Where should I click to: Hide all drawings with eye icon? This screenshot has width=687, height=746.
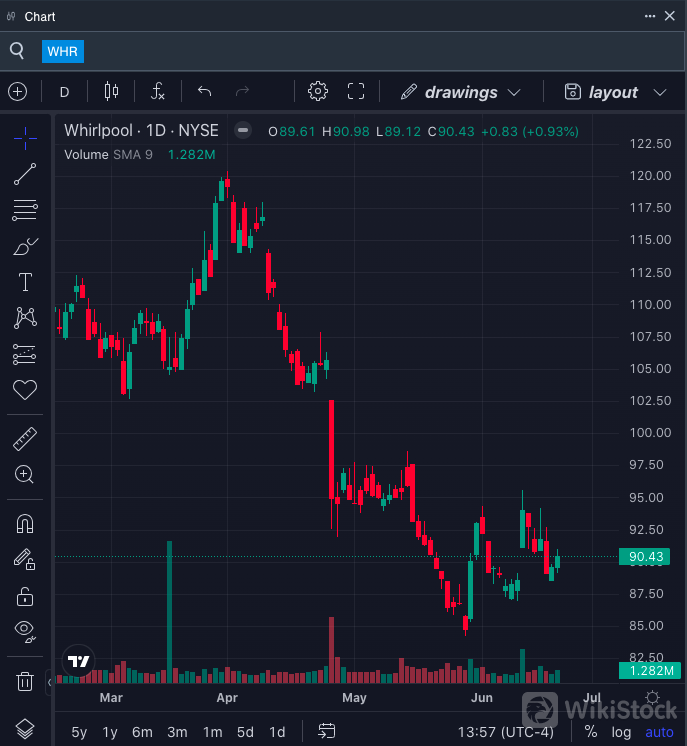[25, 631]
